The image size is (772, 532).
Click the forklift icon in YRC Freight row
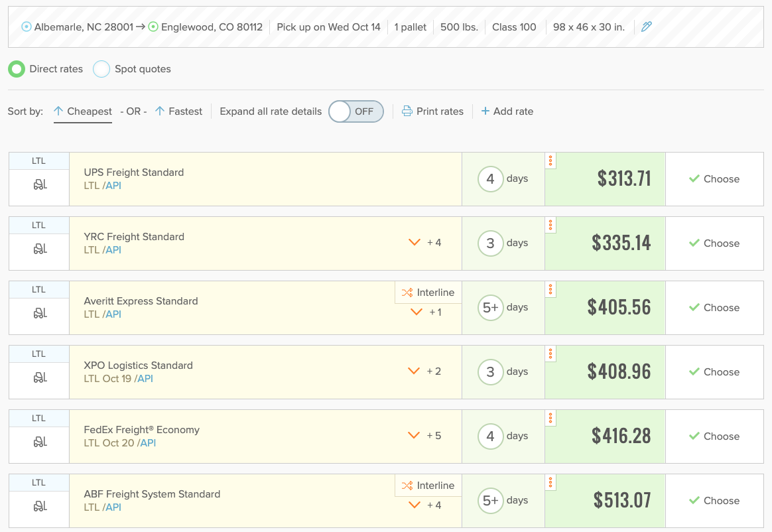(40, 249)
